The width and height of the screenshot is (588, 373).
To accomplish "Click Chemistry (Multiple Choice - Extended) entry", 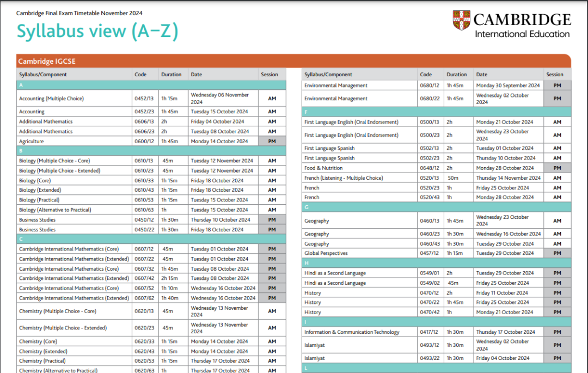I will point(63,328).
